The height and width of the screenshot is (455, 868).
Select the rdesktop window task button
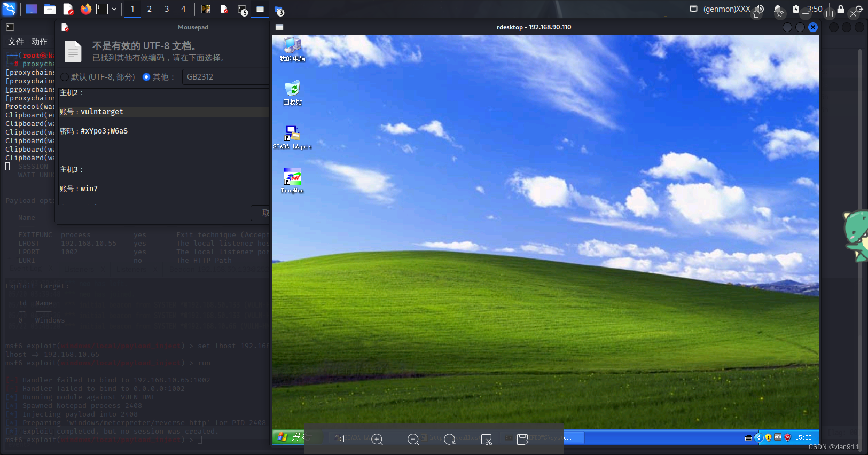260,9
